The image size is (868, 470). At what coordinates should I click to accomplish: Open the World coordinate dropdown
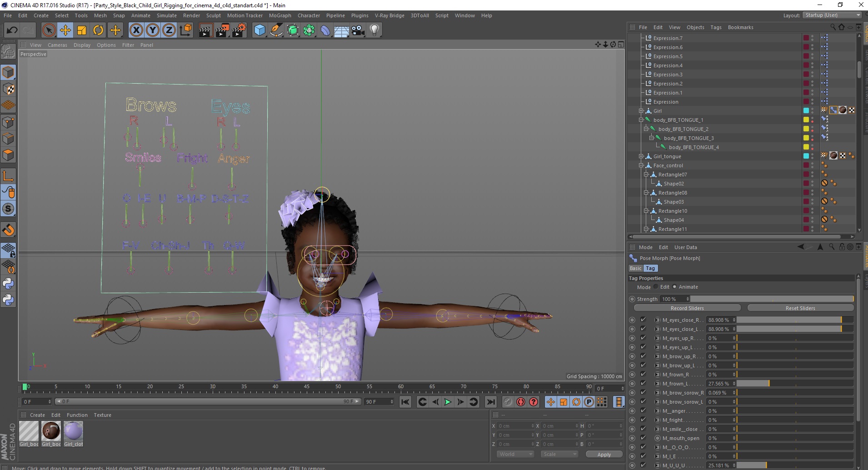pos(515,454)
